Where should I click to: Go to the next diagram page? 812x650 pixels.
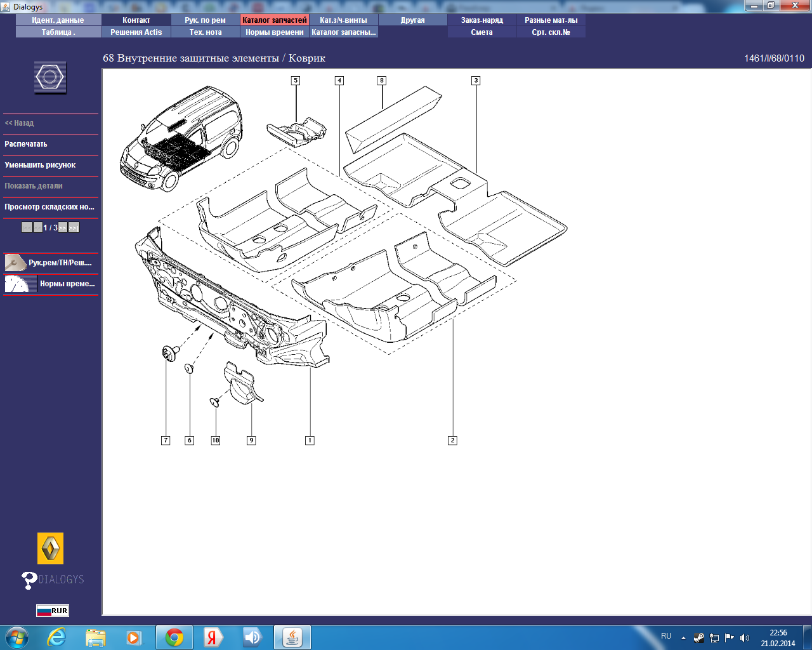click(x=63, y=227)
